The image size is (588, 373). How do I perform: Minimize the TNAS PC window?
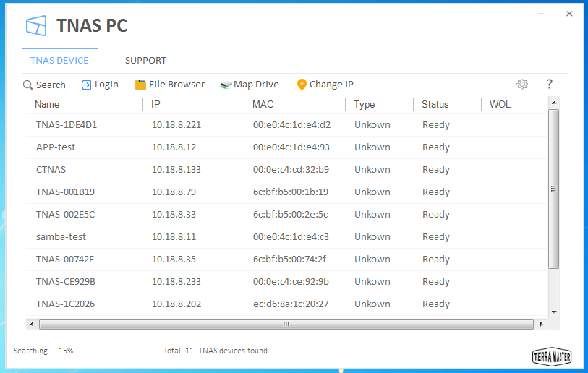(542, 14)
